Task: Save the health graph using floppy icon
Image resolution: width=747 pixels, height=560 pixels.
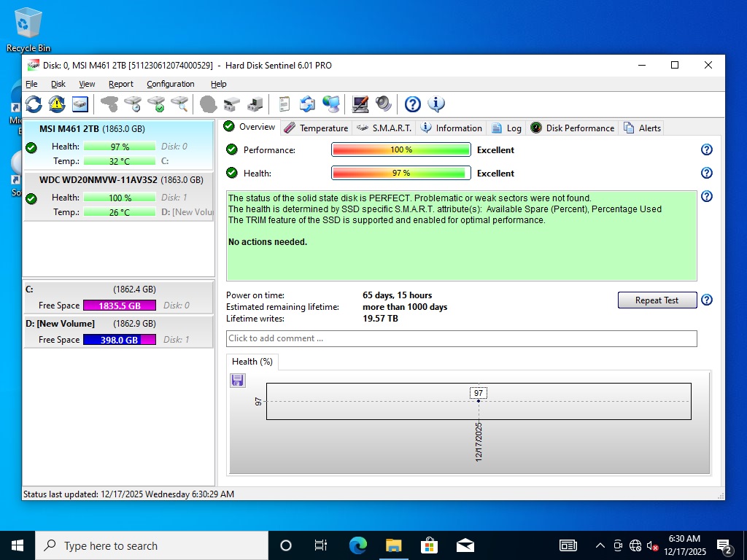Action: coord(238,380)
